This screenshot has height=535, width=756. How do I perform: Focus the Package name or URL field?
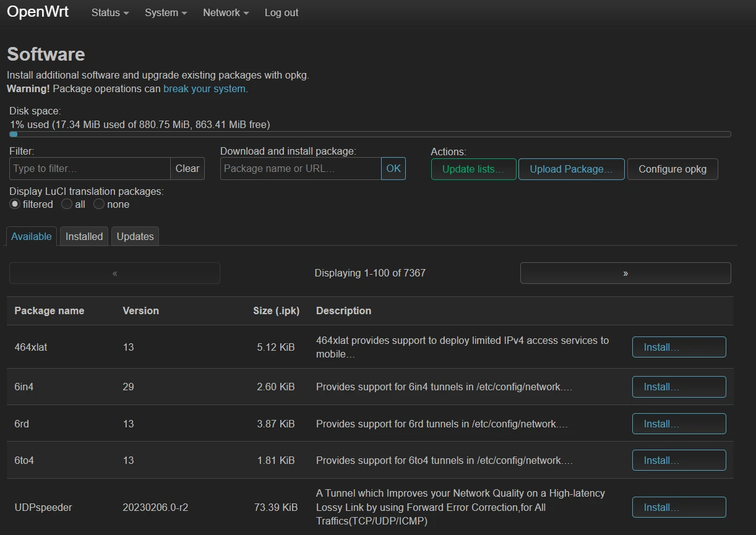[x=301, y=168]
